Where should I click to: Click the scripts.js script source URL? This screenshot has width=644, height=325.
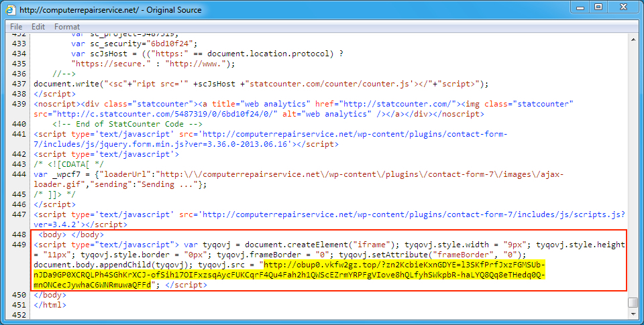[x=329, y=220]
